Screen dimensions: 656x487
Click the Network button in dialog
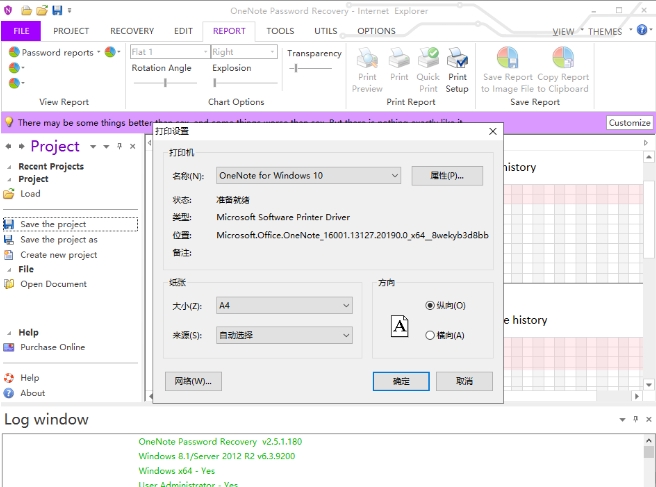pyautogui.click(x=193, y=381)
